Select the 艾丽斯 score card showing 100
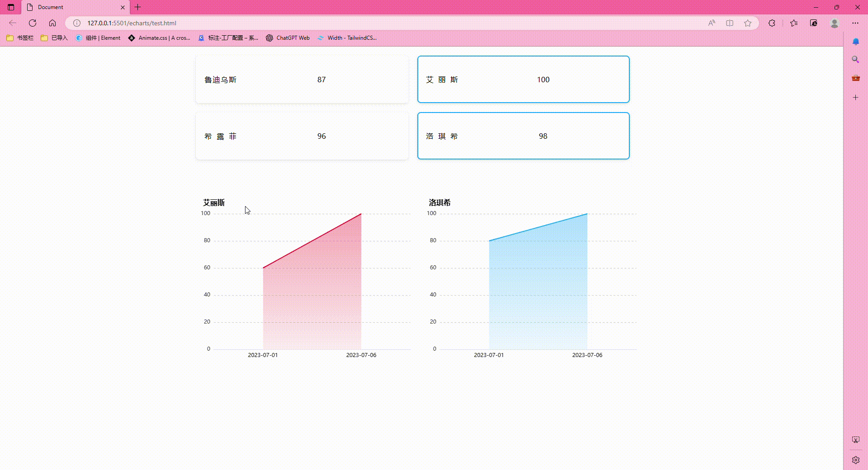 (x=523, y=80)
